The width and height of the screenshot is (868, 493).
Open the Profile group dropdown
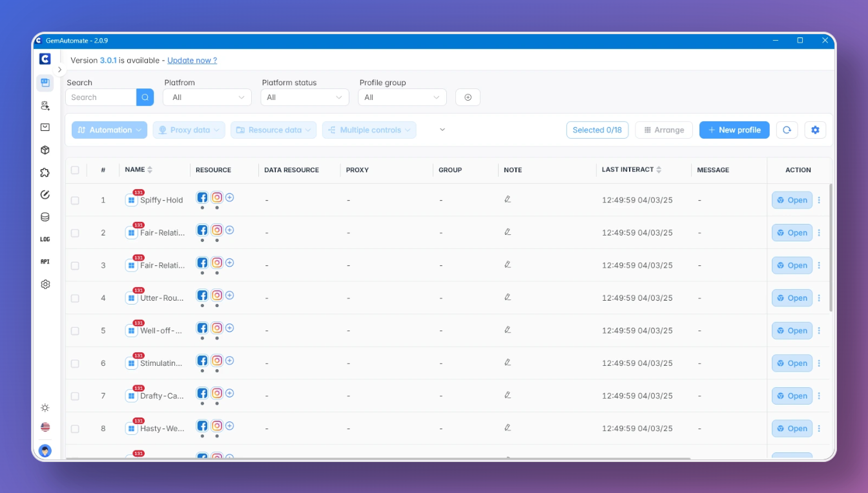[x=402, y=97]
